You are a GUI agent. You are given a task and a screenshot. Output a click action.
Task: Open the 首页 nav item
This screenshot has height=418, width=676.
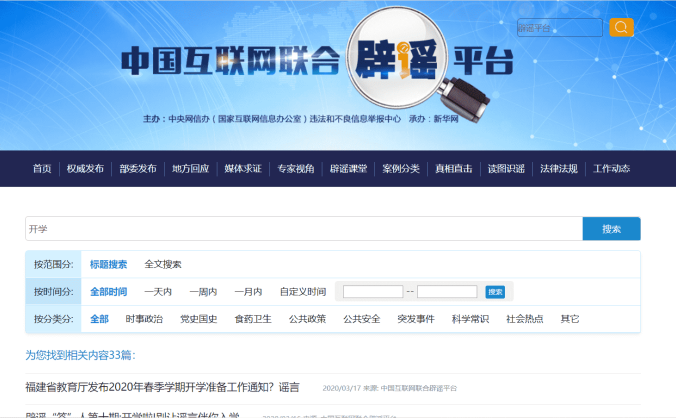pyautogui.click(x=42, y=168)
